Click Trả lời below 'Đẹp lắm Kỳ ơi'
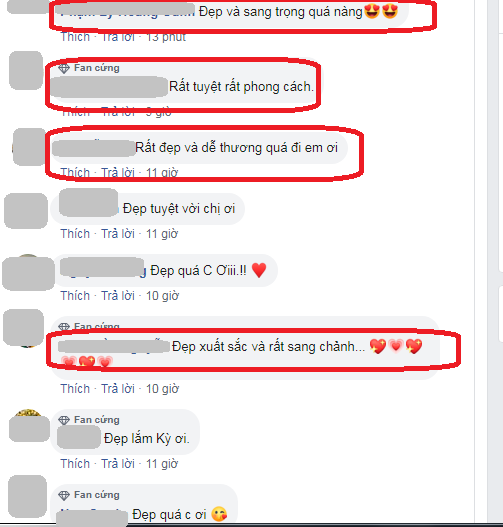503x527 pixels. tap(118, 464)
